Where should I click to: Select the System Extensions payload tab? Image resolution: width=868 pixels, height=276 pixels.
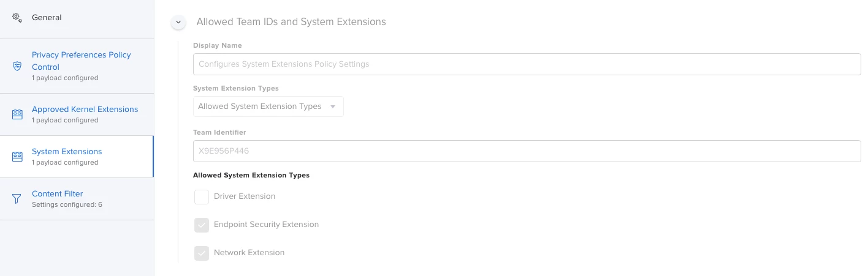coord(67,152)
